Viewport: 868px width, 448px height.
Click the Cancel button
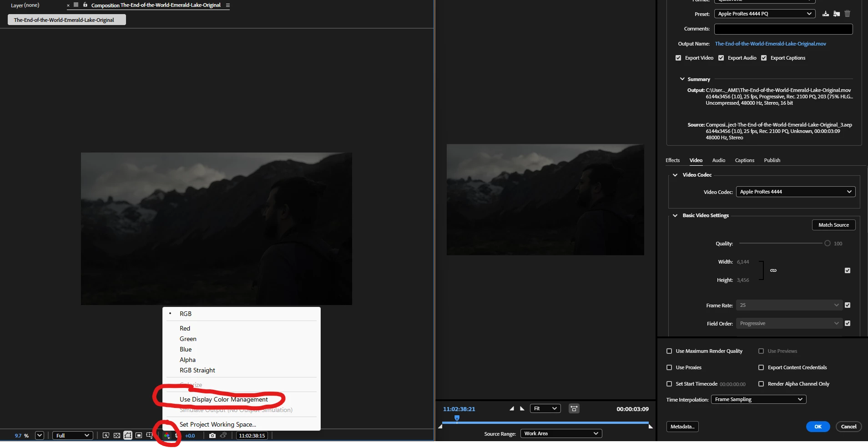tap(848, 427)
